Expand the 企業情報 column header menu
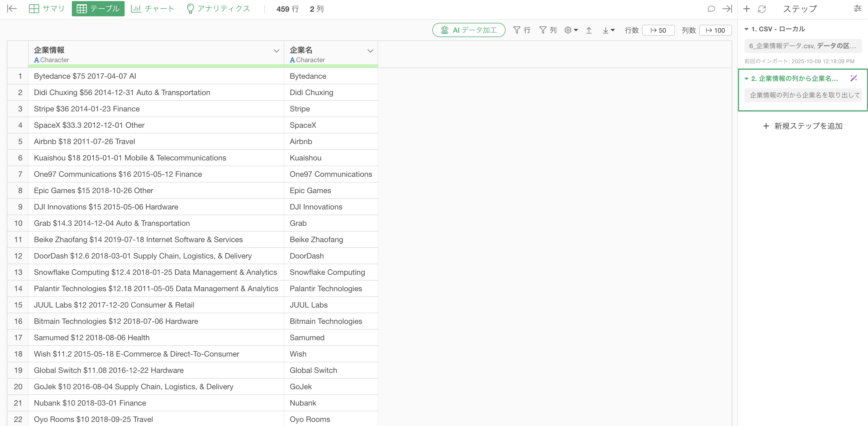Image resolution: width=868 pixels, height=426 pixels. click(276, 51)
